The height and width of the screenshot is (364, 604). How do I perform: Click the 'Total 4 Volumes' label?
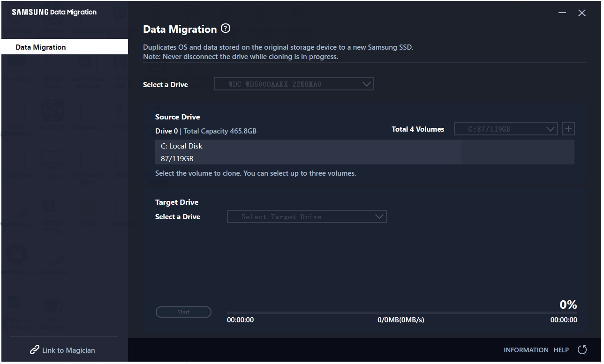point(418,129)
